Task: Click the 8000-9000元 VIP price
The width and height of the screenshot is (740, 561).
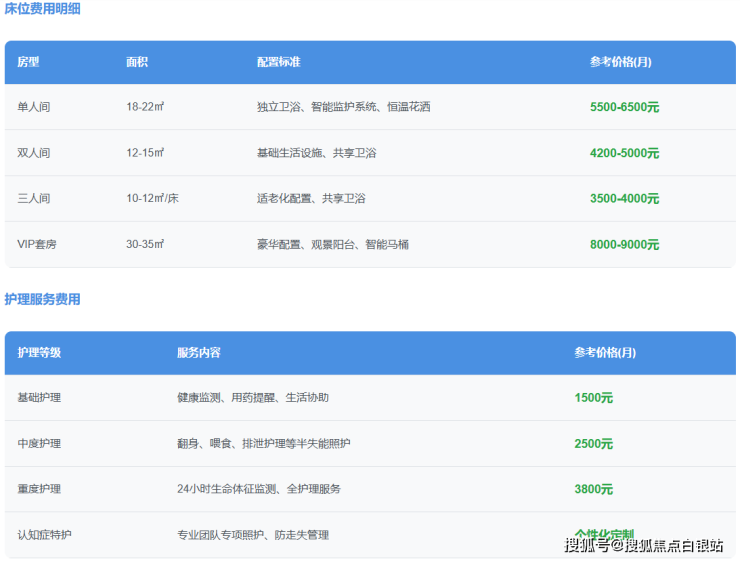Action: [x=624, y=244]
